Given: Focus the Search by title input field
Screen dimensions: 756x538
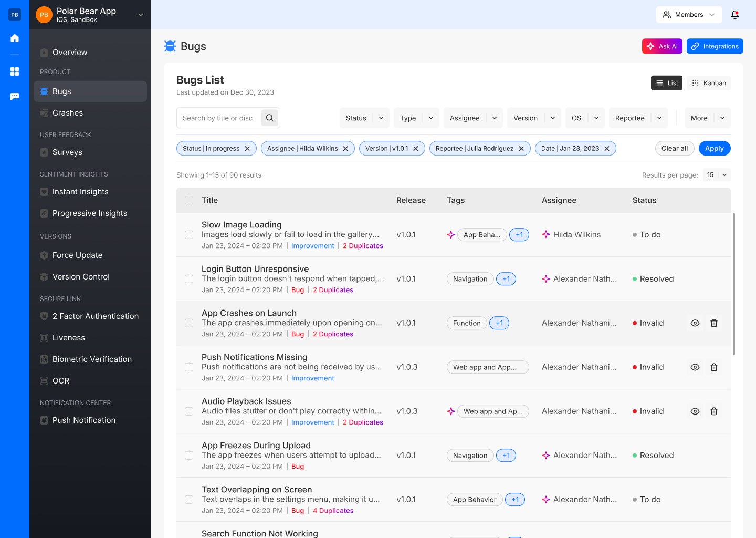Looking at the screenshot, I should [218, 118].
